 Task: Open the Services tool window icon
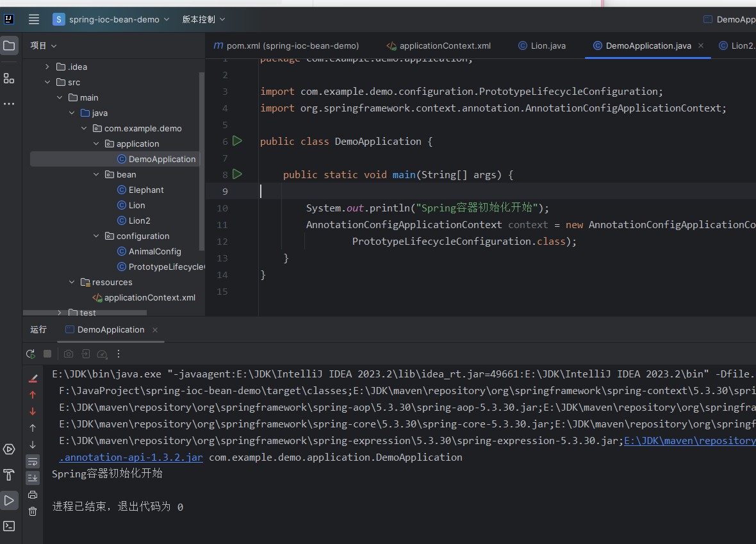[x=9, y=449]
